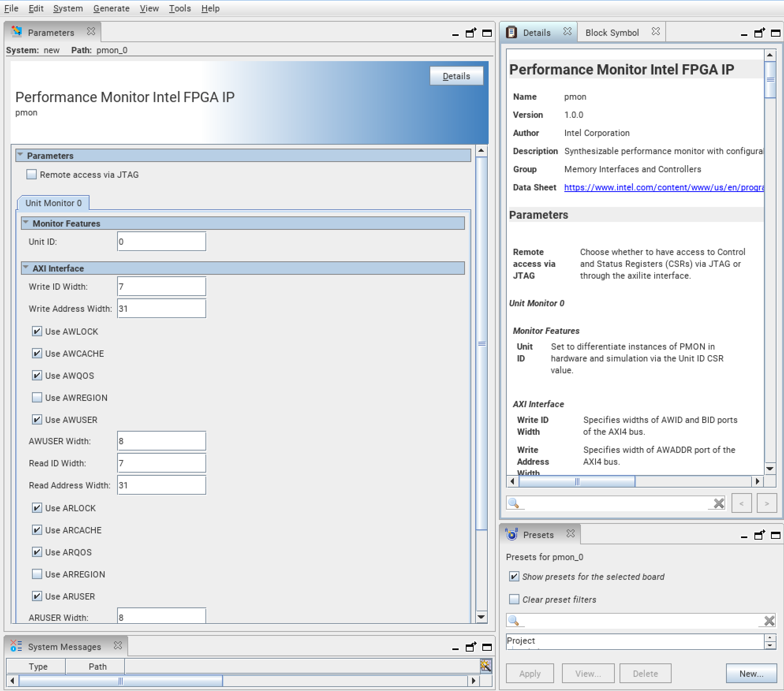Collapse the top Parameters group
Image resolution: width=784 pixels, height=691 pixels.
point(21,155)
